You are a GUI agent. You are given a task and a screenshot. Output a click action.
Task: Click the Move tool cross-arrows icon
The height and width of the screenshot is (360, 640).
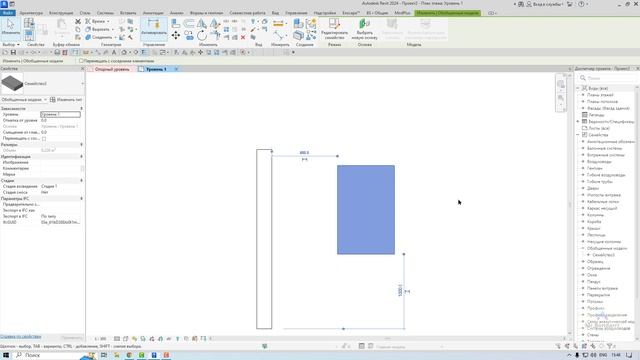point(176,36)
